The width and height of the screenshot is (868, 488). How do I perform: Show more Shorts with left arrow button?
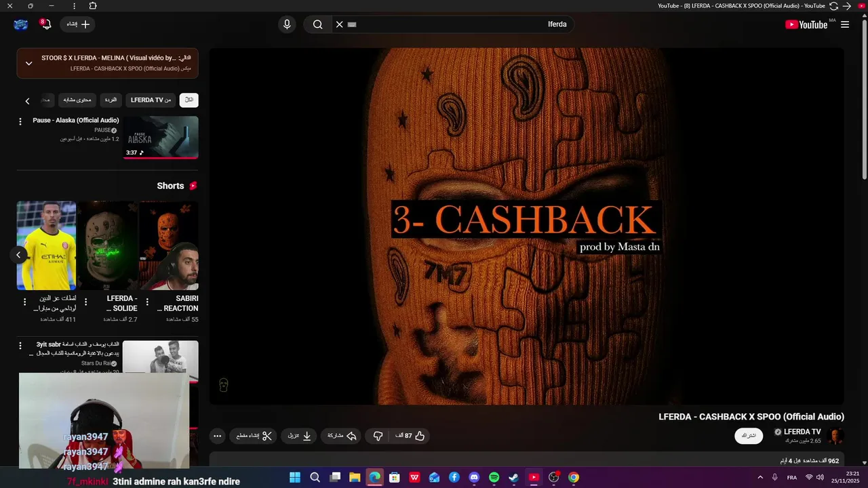click(x=18, y=255)
